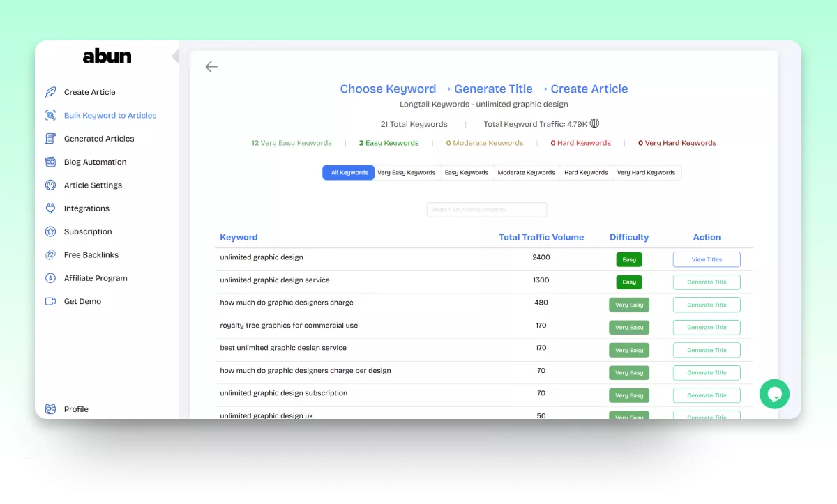Click the Affiliate Program dollar icon
This screenshot has height=504, width=837.
tap(50, 278)
